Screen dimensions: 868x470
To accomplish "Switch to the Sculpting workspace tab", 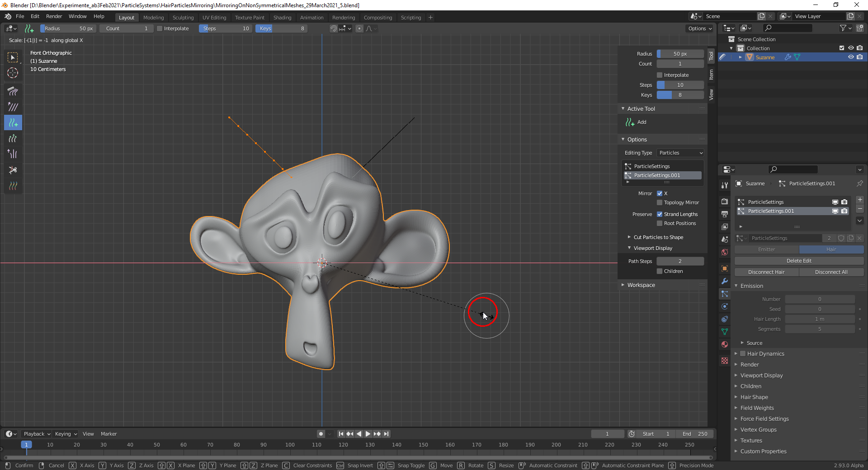I will pos(183,18).
